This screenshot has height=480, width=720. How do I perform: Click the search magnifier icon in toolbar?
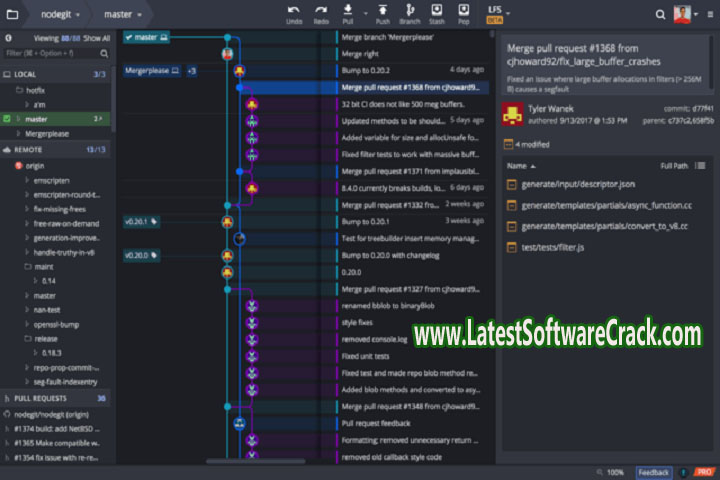[x=660, y=15]
